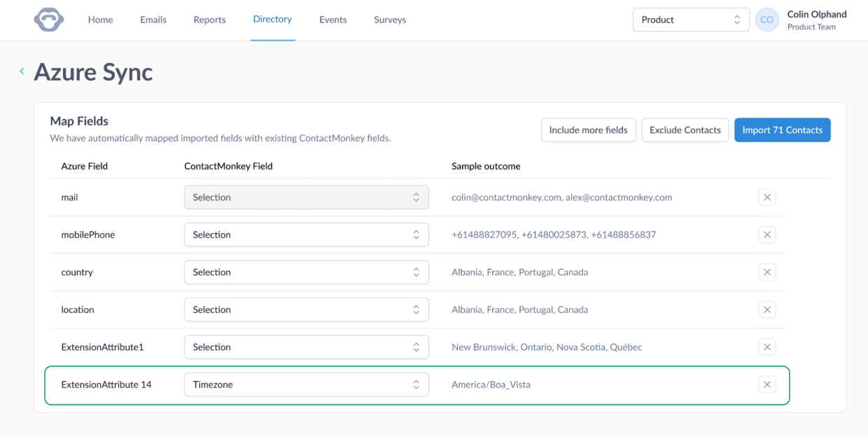
Task: Click the country Azure field label
Action: (x=77, y=272)
